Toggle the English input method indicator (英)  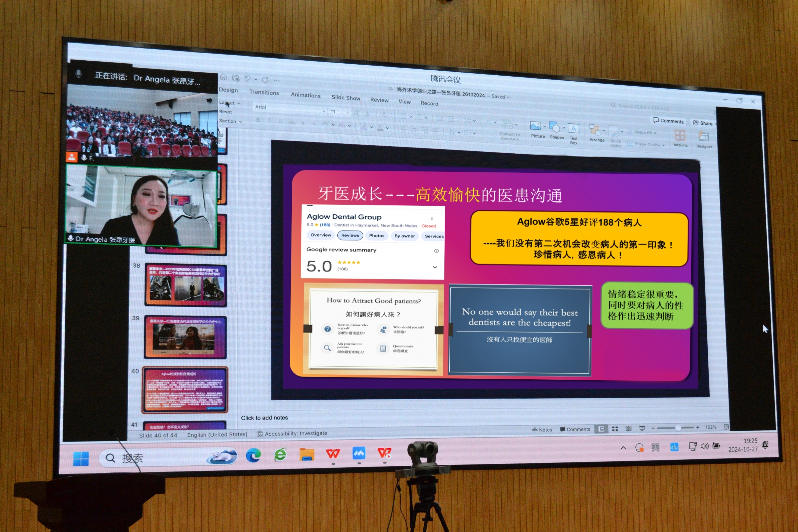coord(655,447)
